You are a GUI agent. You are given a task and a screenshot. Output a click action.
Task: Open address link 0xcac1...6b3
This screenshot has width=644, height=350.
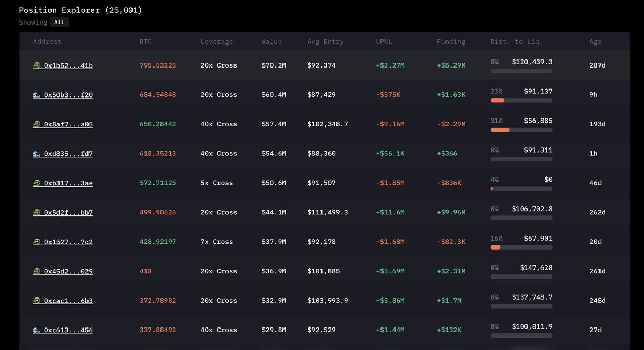pyautogui.click(x=68, y=301)
